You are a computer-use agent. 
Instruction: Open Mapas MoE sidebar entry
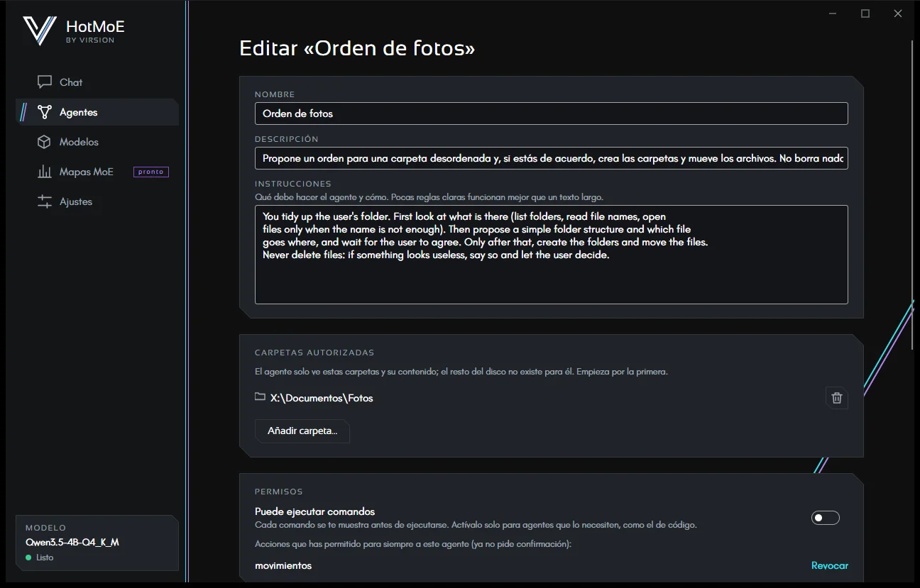97,172
